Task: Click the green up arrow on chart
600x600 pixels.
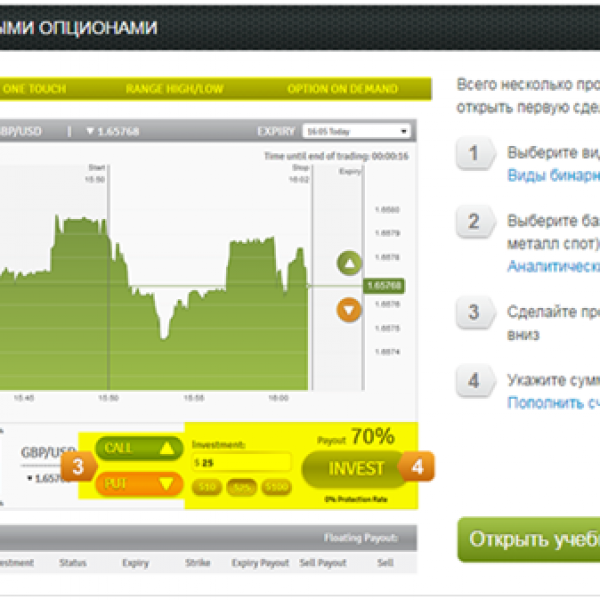Action: coord(349,263)
